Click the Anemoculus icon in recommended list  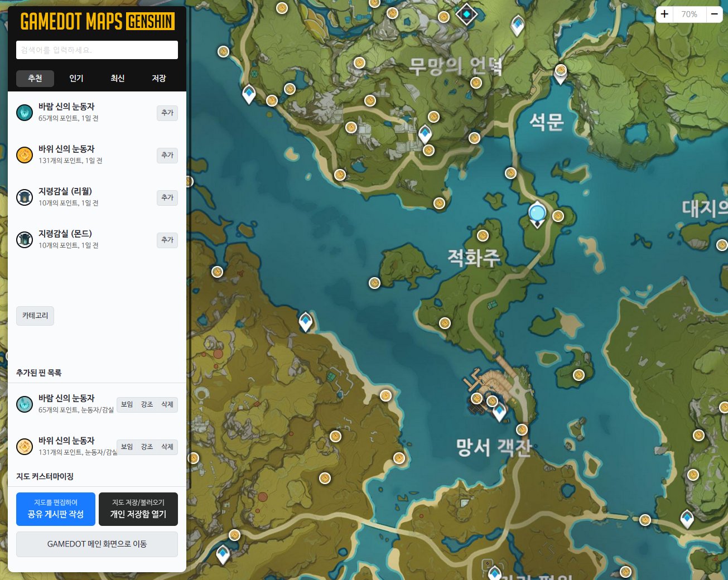pos(25,113)
